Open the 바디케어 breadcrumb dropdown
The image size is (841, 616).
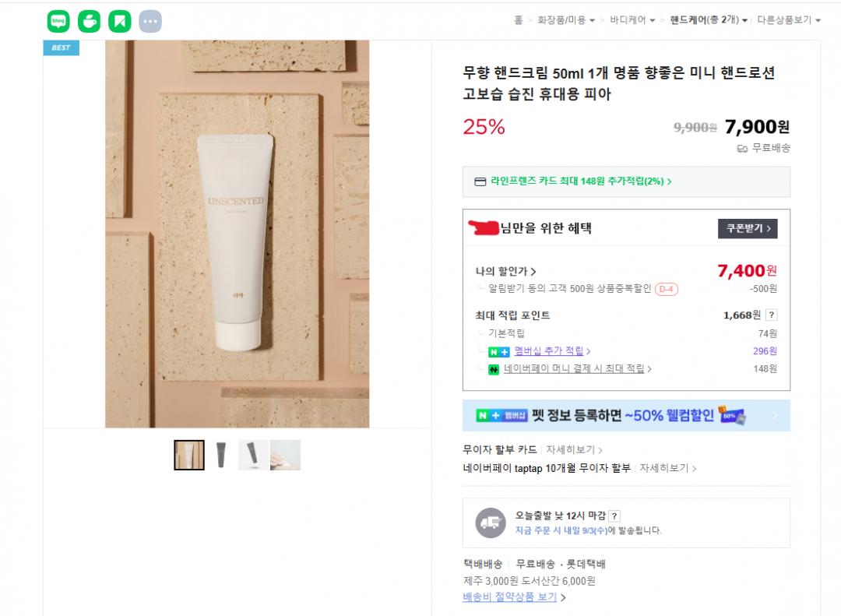[632, 20]
